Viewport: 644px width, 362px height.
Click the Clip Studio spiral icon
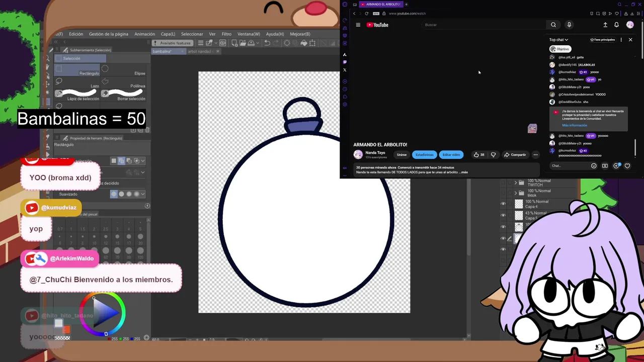[222, 43]
